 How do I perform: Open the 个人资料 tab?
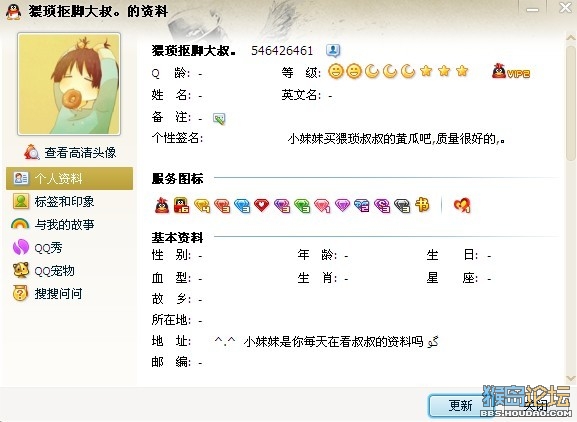[70, 178]
